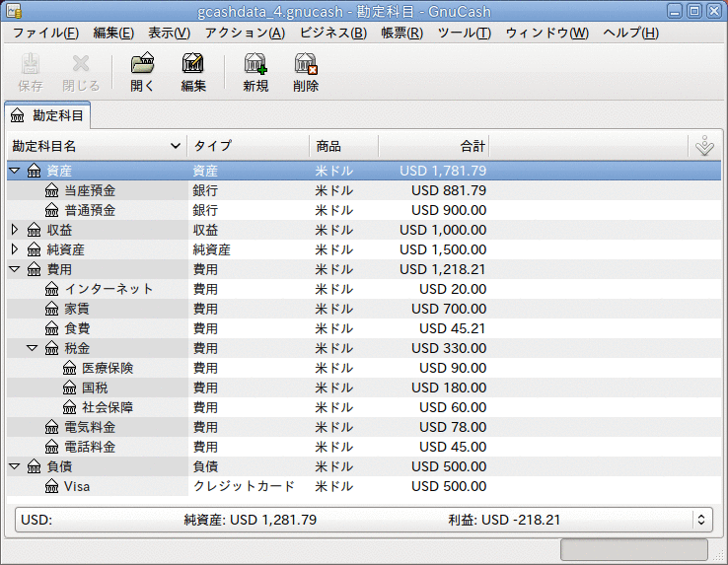728x565 pixels.
Task: Open the 表示(V) menu
Action: [x=169, y=33]
